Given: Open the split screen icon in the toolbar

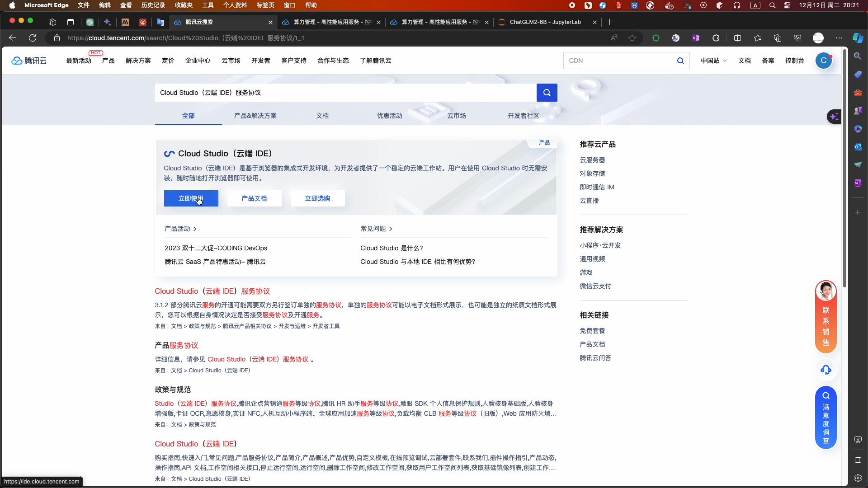Looking at the screenshot, I should pos(737,38).
